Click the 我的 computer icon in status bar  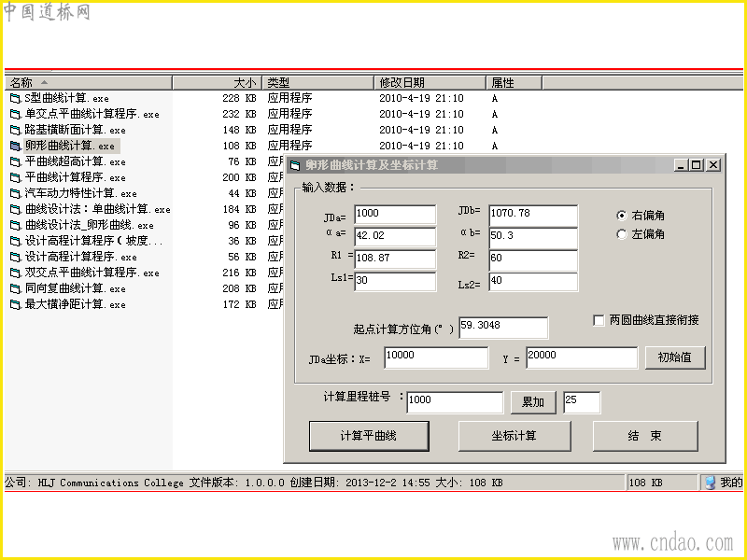(x=710, y=483)
